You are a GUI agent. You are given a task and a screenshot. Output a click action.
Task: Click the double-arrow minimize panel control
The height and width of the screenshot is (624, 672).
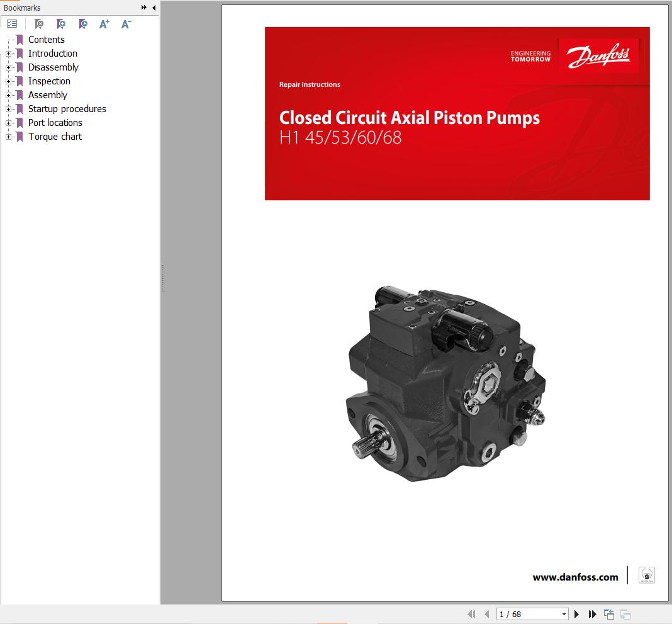click(144, 8)
